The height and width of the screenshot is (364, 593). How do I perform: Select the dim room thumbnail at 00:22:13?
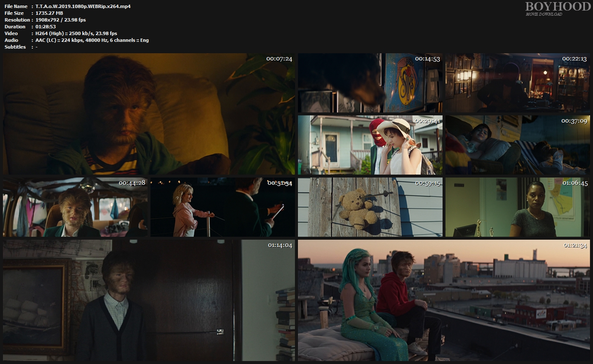tap(517, 83)
